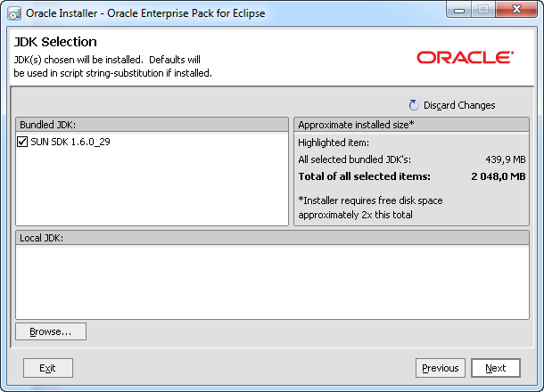544x392 pixels.
Task: Click the JDK Selection heading
Action: [55, 42]
